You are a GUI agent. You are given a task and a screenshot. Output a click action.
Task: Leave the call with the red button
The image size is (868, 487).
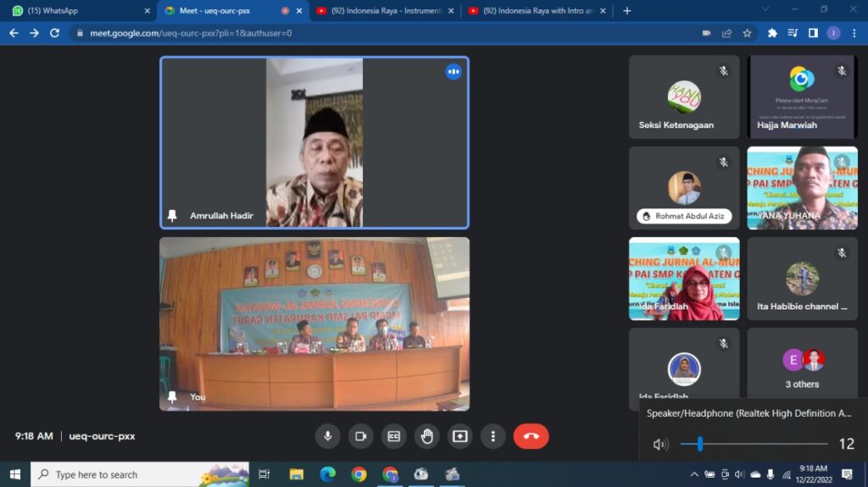click(531, 436)
